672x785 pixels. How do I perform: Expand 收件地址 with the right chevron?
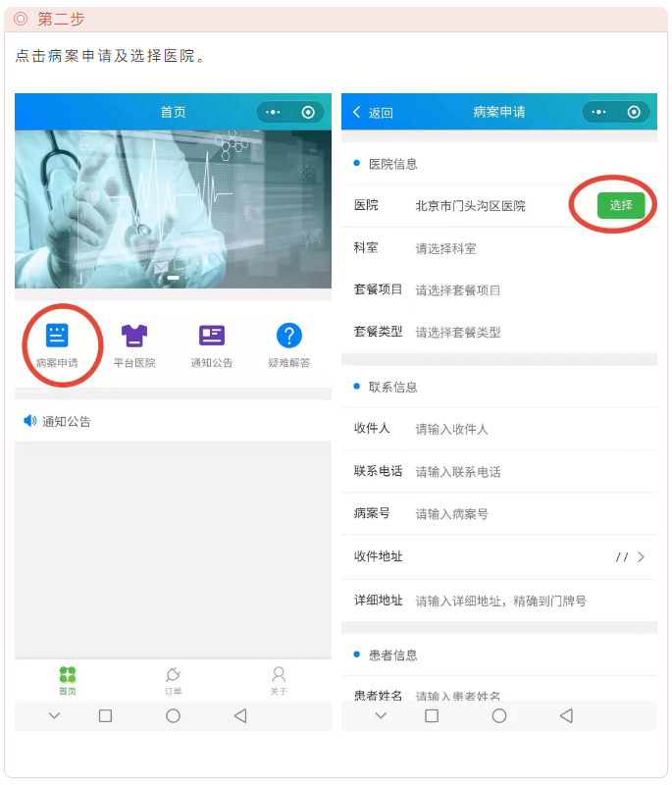[x=641, y=557]
